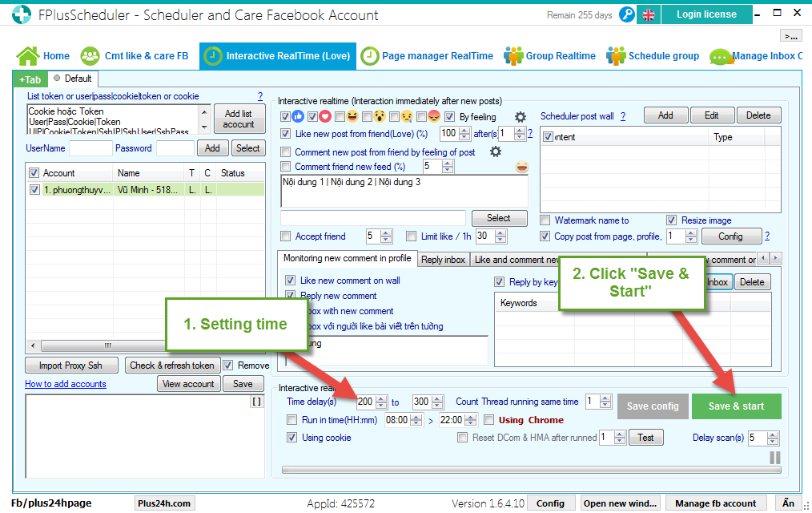This screenshot has width=812, height=513.
Task: Adjust Accept friend count stepper
Action: 386,236
